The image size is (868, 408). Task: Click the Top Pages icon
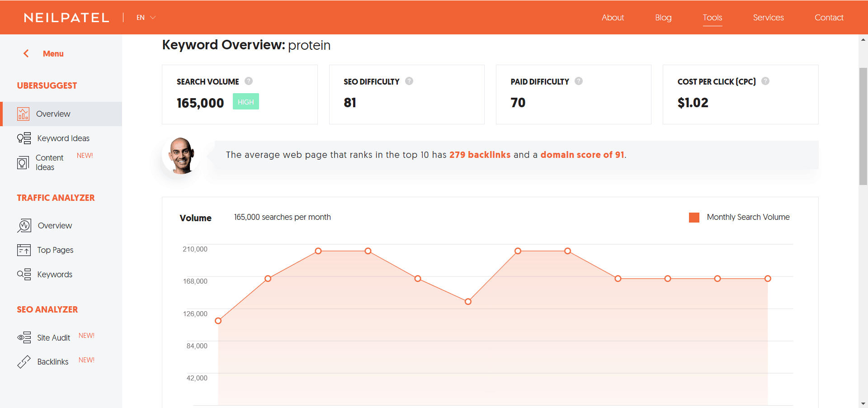click(x=24, y=250)
